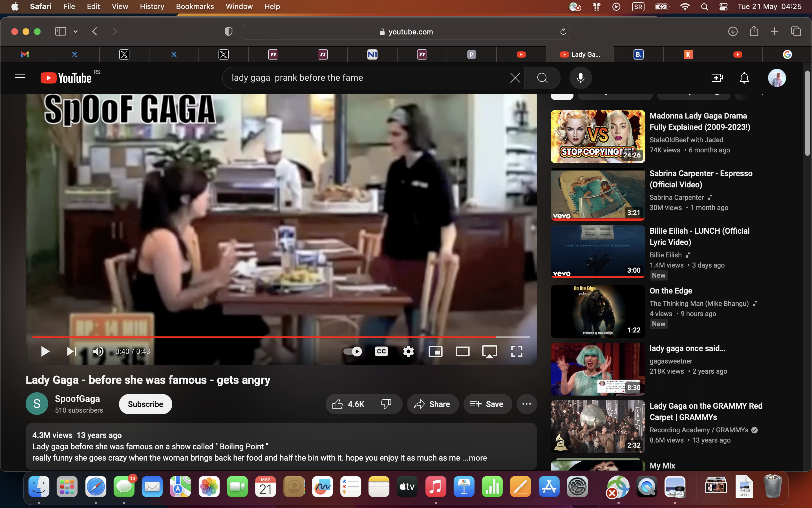Clear the search query text

(x=515, y=78)
